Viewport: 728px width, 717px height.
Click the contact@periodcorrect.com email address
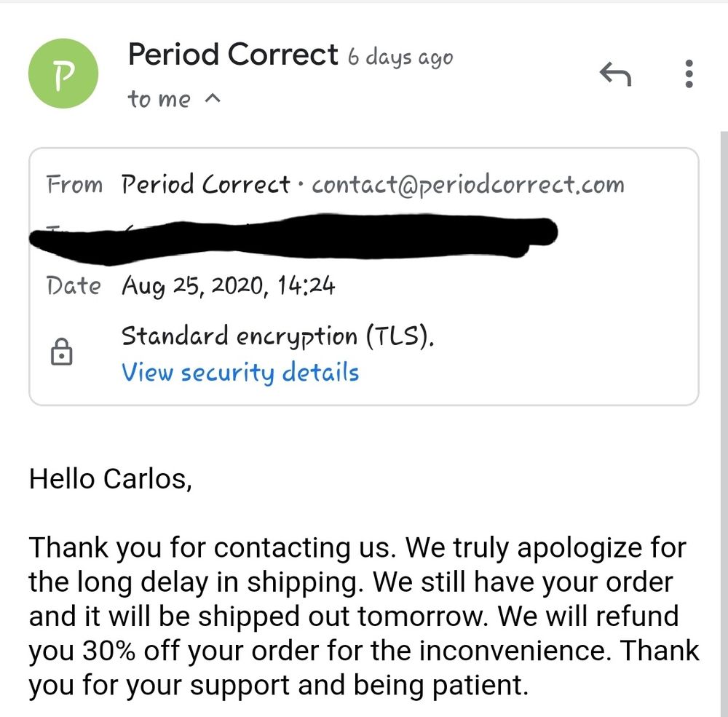tap(467, 185)
